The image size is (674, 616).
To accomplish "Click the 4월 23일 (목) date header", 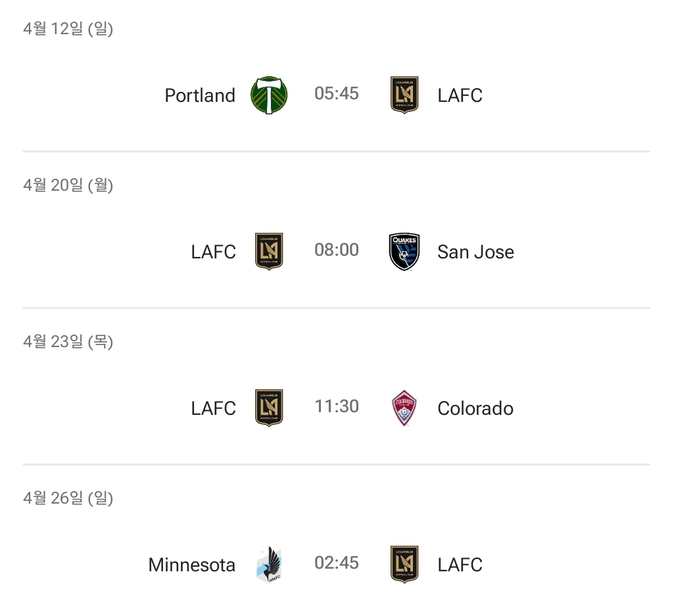I will pyautogui.click(x=68, y=342).
